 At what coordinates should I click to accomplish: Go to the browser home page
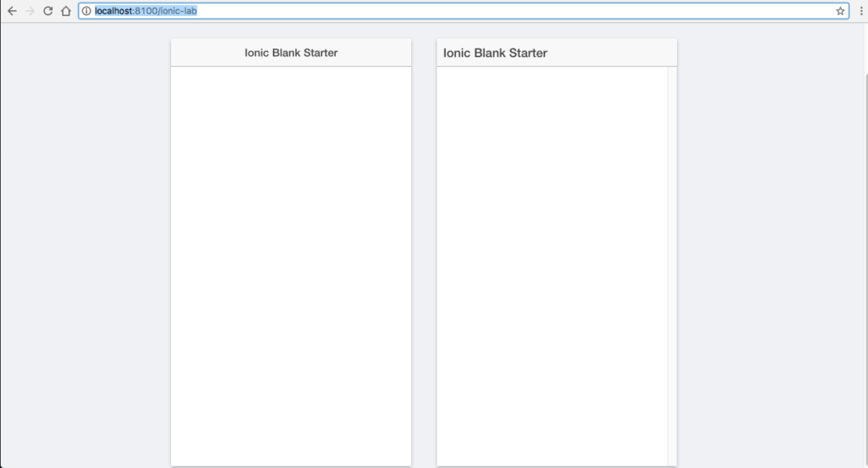pyautogui.click(x=65, y=11)
